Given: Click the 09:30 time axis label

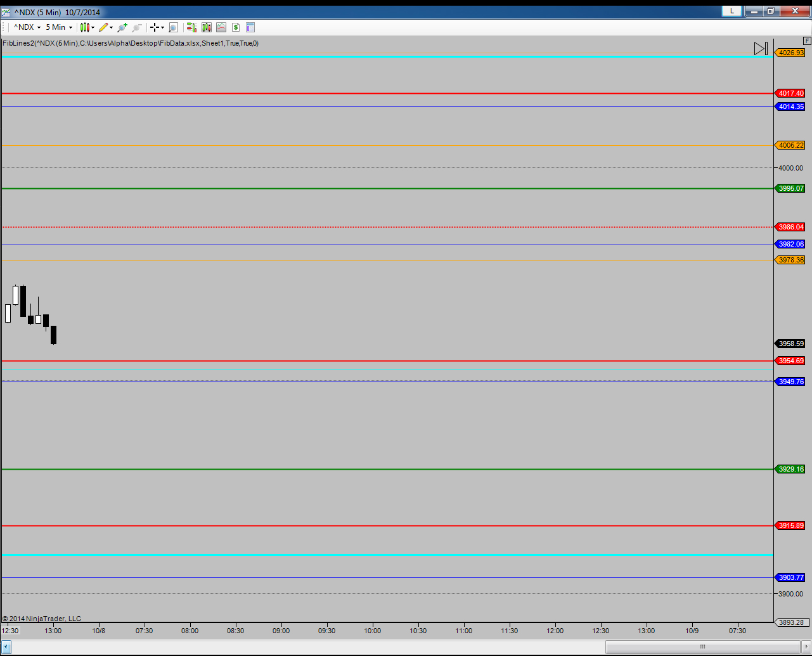Looking at the screenshot, I should (327, 631).
